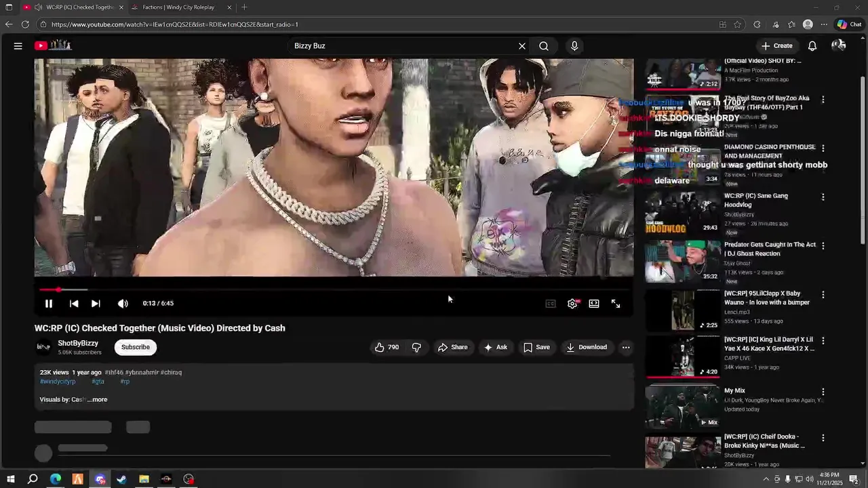Image resolution: width=868 pixels, height=488 pixels.
Task: Expand the description with ...more
Action: (98, 400)
